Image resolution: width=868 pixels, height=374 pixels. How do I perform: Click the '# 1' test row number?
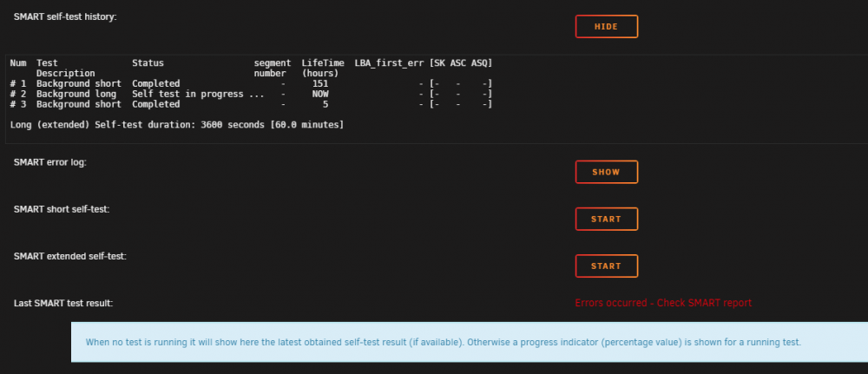click(x=17, y=83)
